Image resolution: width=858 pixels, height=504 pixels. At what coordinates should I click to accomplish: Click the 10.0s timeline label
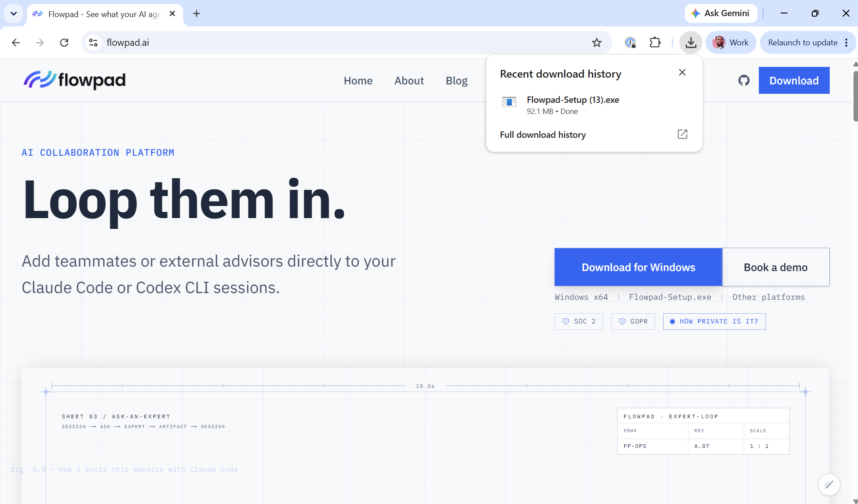(425, 386)
